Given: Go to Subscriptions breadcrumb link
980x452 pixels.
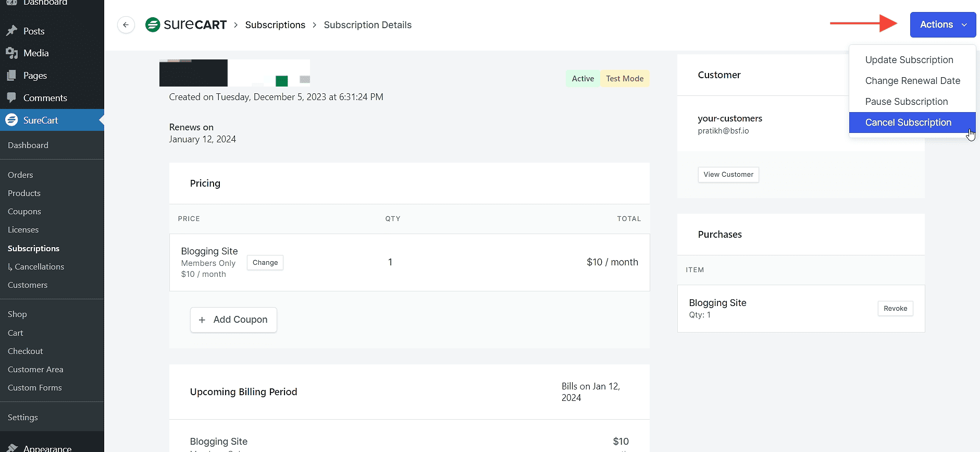Looking at the screenshot, I should pos(275,25).
